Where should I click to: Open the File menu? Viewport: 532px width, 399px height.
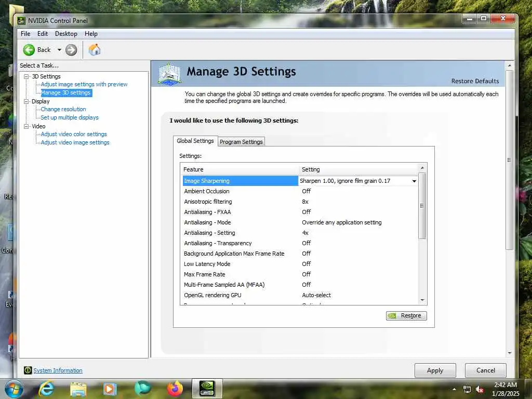click(25, 34)
